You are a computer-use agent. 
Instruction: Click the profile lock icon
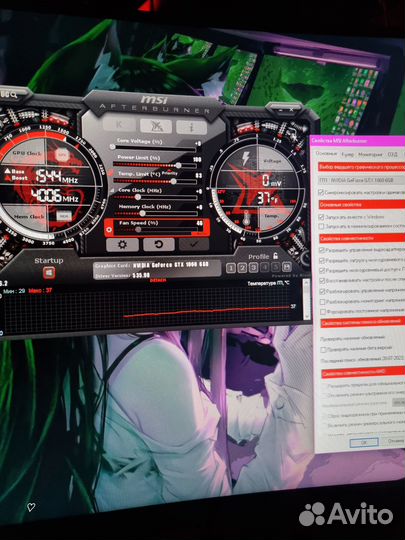[x=275, y=256]
